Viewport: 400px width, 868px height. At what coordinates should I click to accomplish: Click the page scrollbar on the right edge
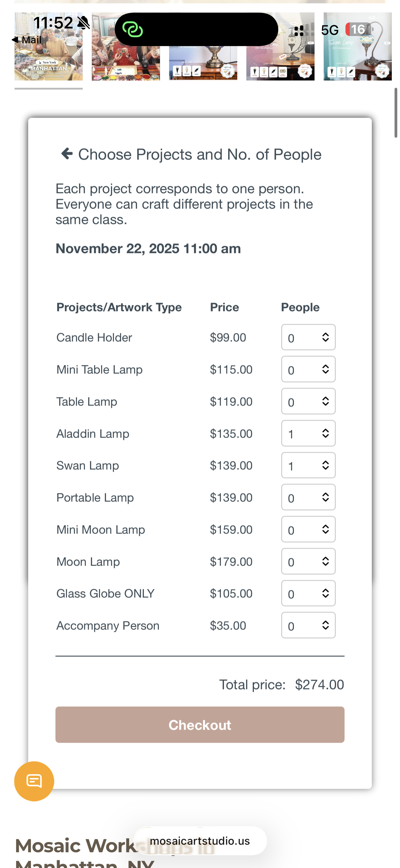[x=396, y=113]
